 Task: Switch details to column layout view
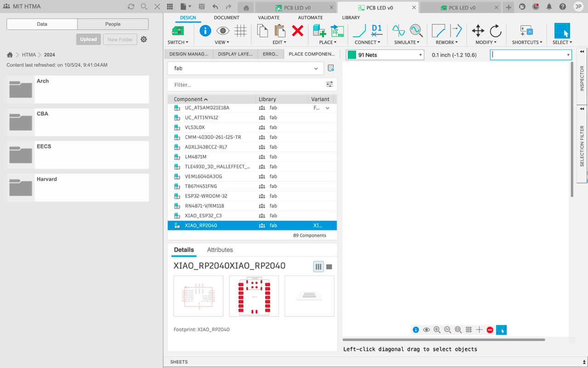click(x=318, y=266)
